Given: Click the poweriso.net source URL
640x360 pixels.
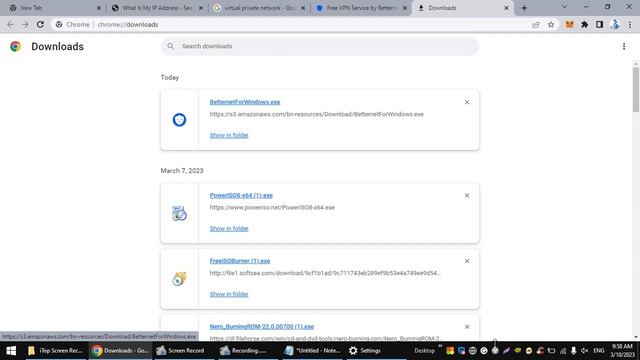Looking at the screenshot, I should 272,207.
